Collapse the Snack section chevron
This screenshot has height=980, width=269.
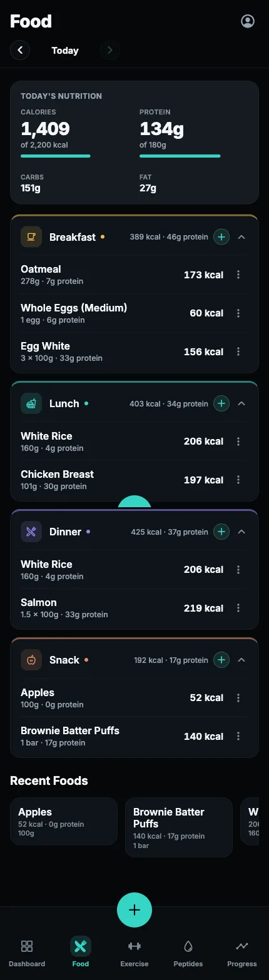pos(242,660)
